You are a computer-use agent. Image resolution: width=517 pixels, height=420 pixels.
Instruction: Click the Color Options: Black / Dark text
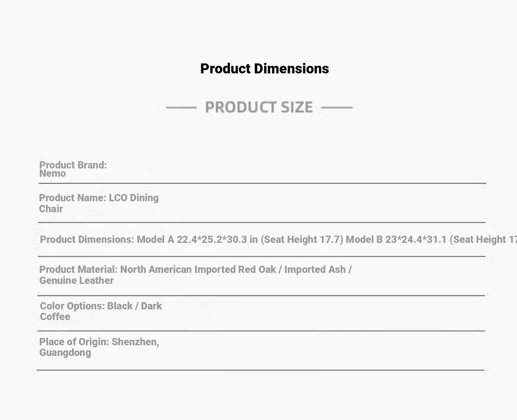click(x=101, y=306)
